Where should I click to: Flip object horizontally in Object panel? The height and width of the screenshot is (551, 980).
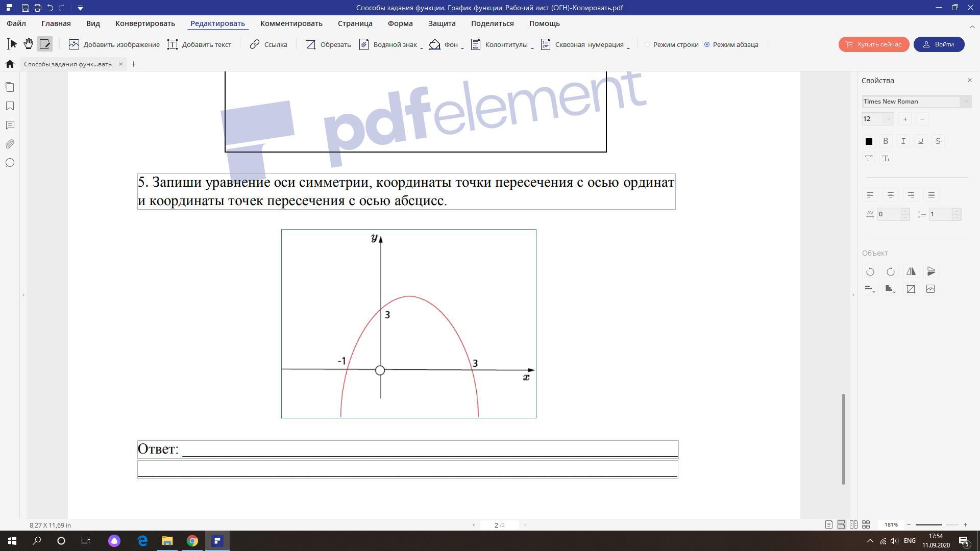(911, 271)
